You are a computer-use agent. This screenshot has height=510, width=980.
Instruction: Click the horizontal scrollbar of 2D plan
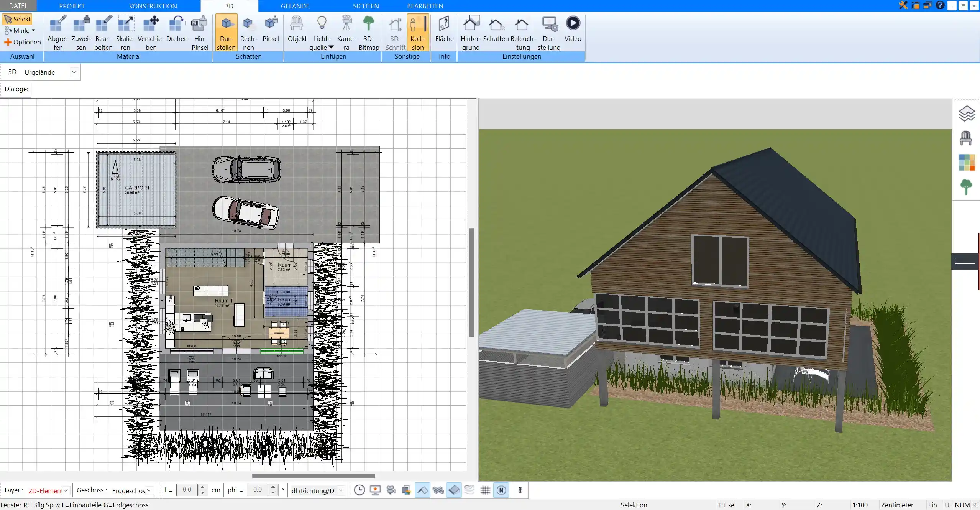314,476
